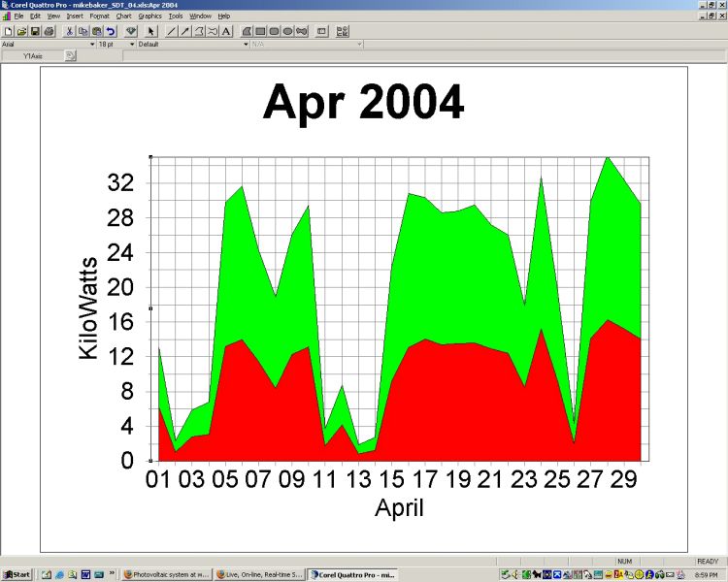Click the Windows Start button
Image resolution: width=728 pixels, height=582 pixels.
[17, 575]
